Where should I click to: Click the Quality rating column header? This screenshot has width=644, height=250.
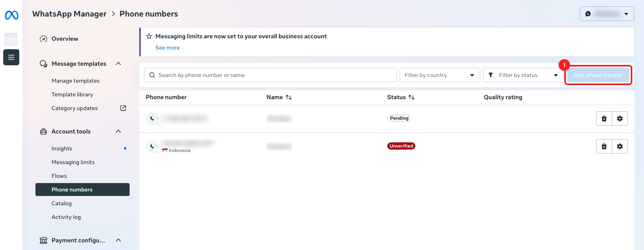tap(503, 97)
